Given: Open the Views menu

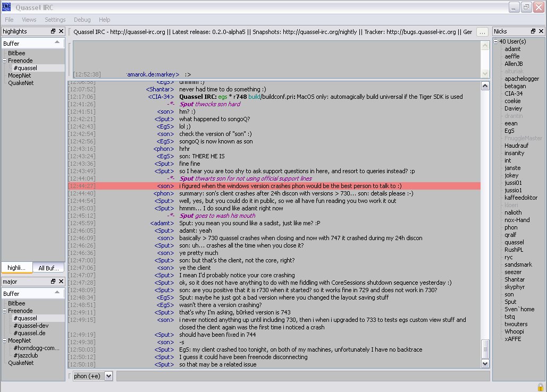Looking at the screenshot, I should point(29,20).
